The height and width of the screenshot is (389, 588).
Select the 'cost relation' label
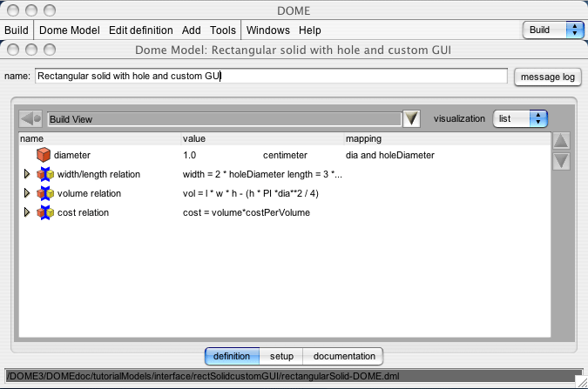(84, 212)
